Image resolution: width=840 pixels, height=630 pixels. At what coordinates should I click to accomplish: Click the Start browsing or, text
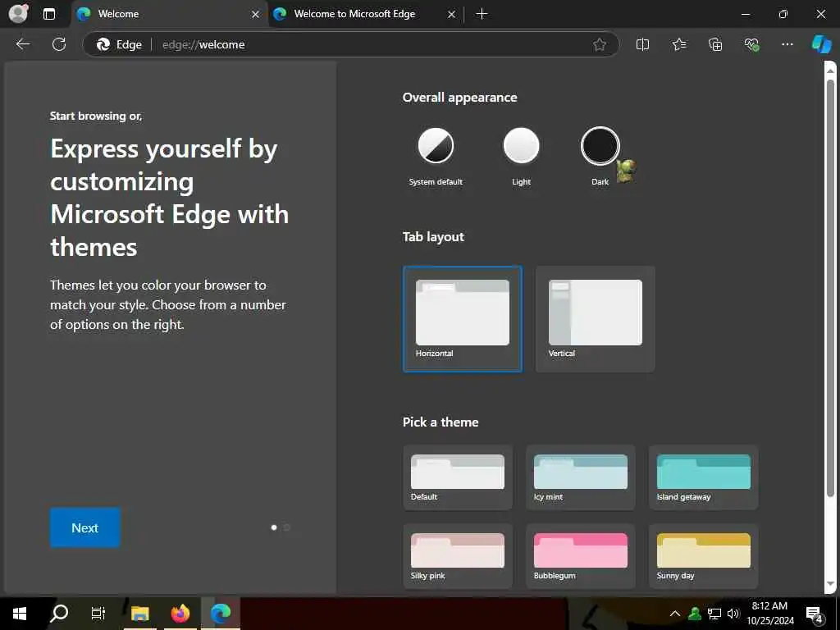[x=96, y=116]
